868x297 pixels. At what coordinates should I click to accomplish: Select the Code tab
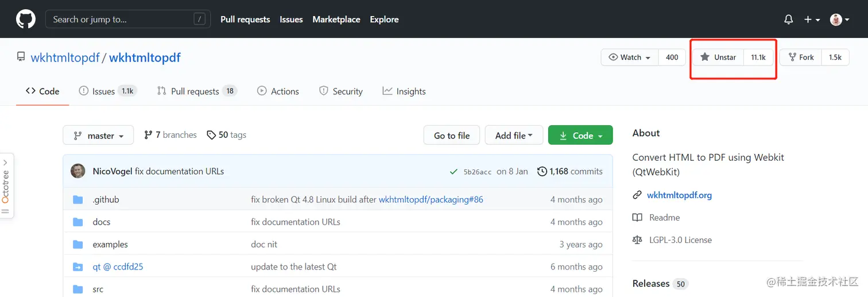42,91
